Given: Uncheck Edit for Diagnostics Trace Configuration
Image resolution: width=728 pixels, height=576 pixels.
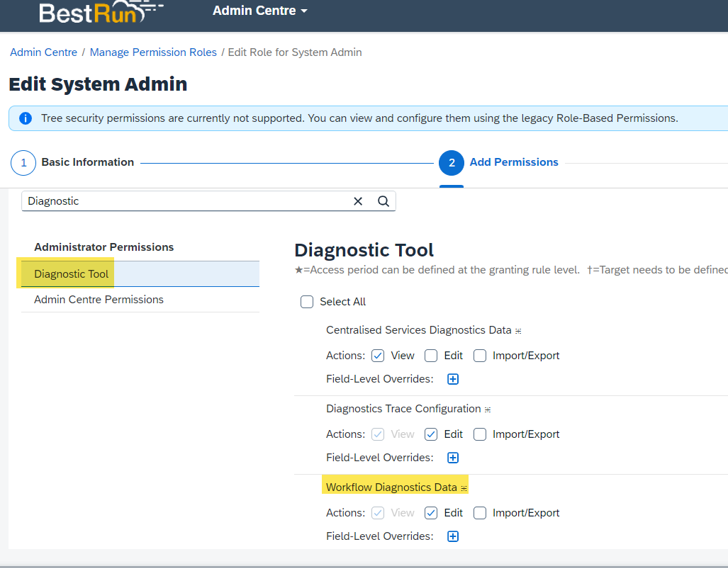Looking at the screenshot, I should pyautogui.click(x=431, y=434).
